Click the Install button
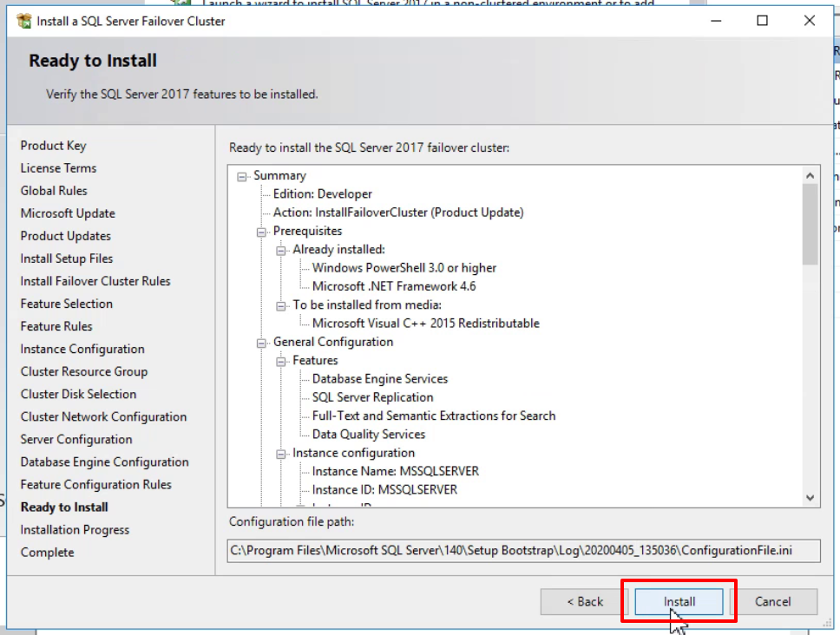This screenshot has height=635, width=840. click(679, 601)
